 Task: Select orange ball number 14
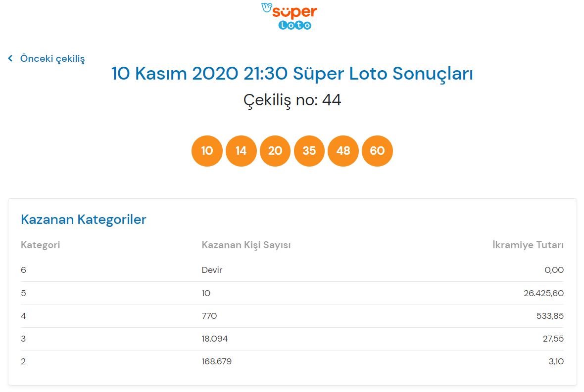241,151
